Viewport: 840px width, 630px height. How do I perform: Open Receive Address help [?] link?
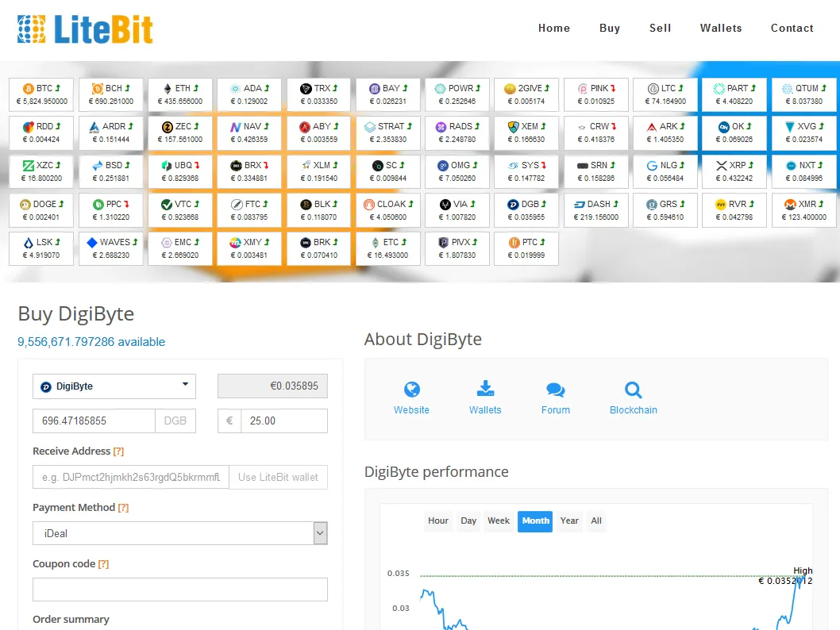(118, 451)
